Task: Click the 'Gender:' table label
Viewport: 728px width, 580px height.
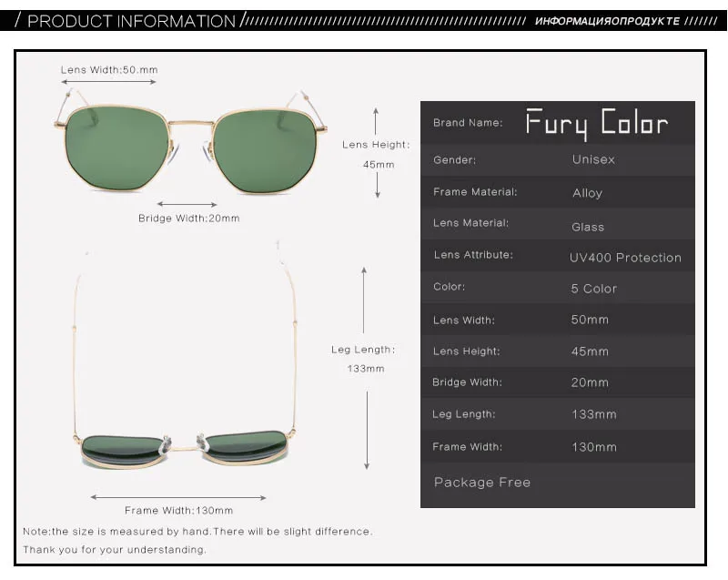Action: tap(454, 160)
